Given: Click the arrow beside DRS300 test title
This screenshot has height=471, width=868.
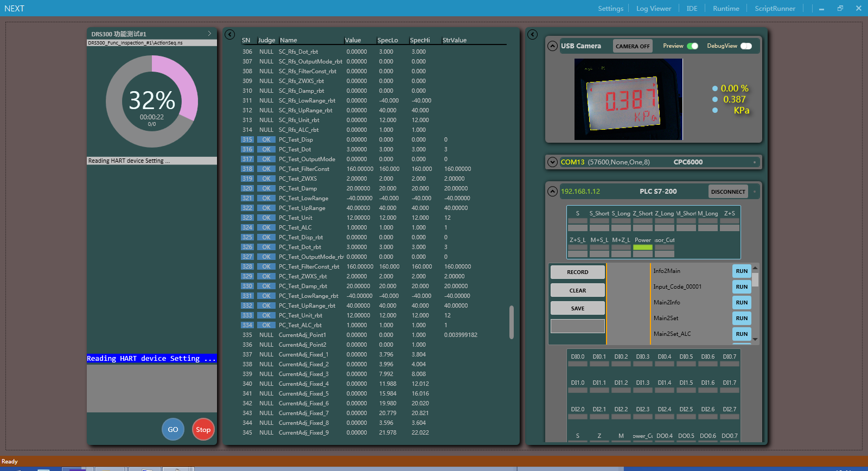Looking at the screenshot, I should tap(209, 34).
